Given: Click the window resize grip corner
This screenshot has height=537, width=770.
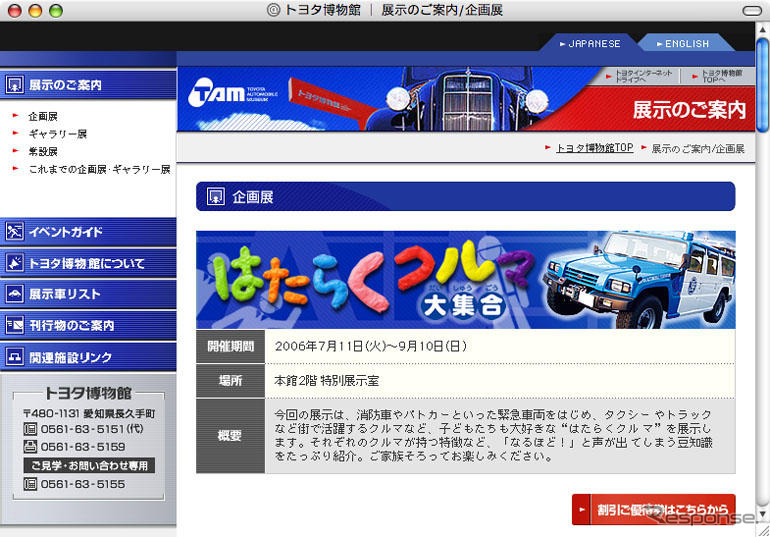Looking at the screenshot, I should pos(763,530).
